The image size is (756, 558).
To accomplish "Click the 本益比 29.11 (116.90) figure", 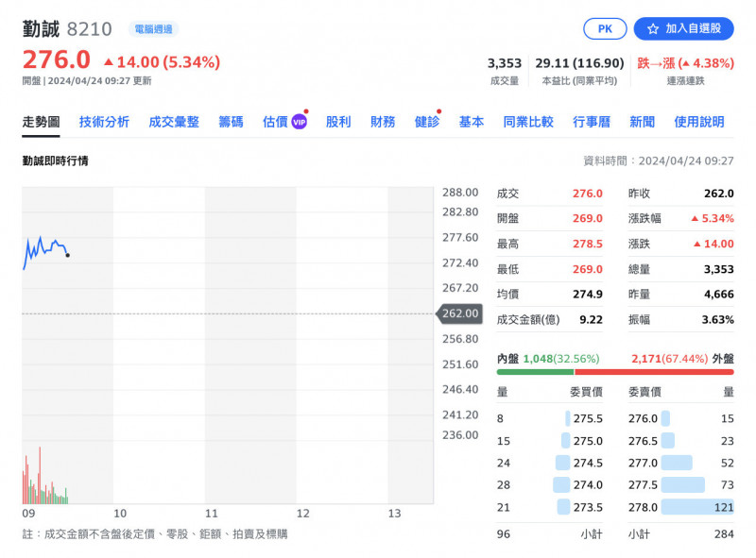I will (579, 63).
